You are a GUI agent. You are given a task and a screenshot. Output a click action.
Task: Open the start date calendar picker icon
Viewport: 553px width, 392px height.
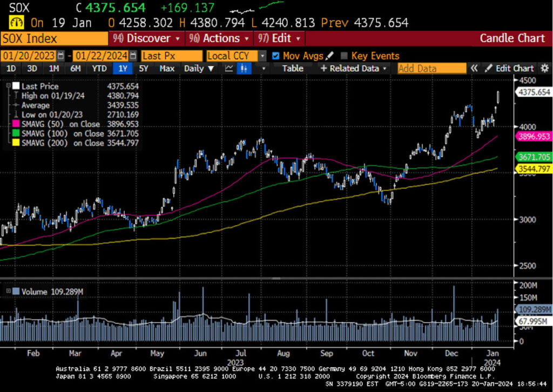60,56
